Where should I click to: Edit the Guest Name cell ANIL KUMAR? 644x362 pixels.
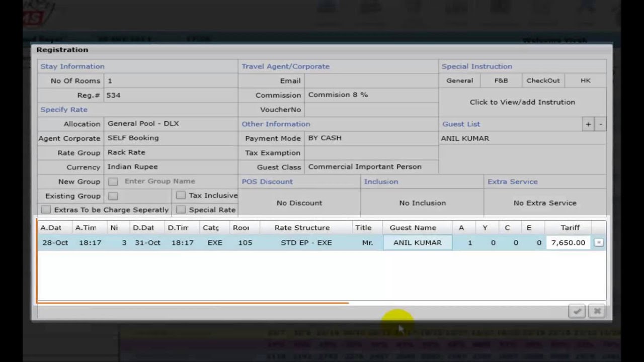coord(418,243)
